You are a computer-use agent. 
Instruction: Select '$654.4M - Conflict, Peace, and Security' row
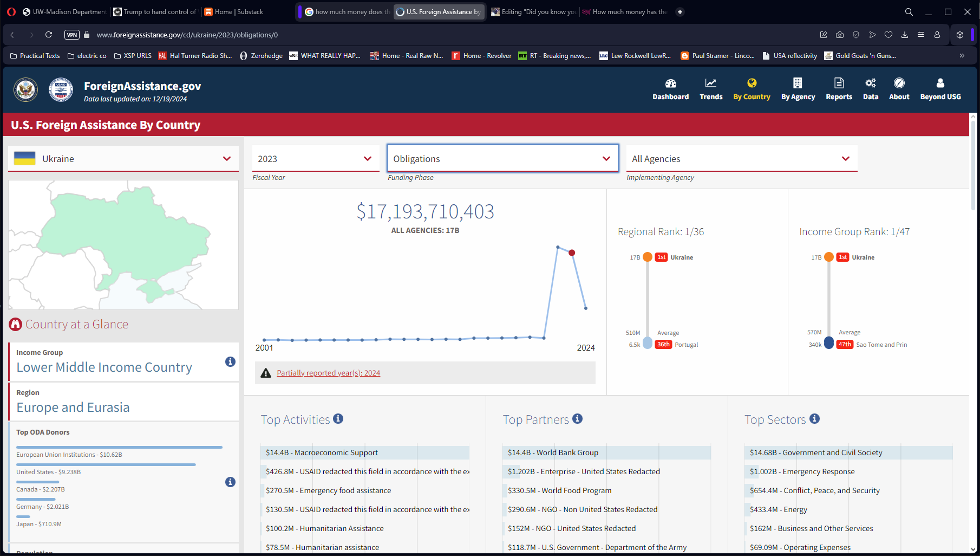848,490
